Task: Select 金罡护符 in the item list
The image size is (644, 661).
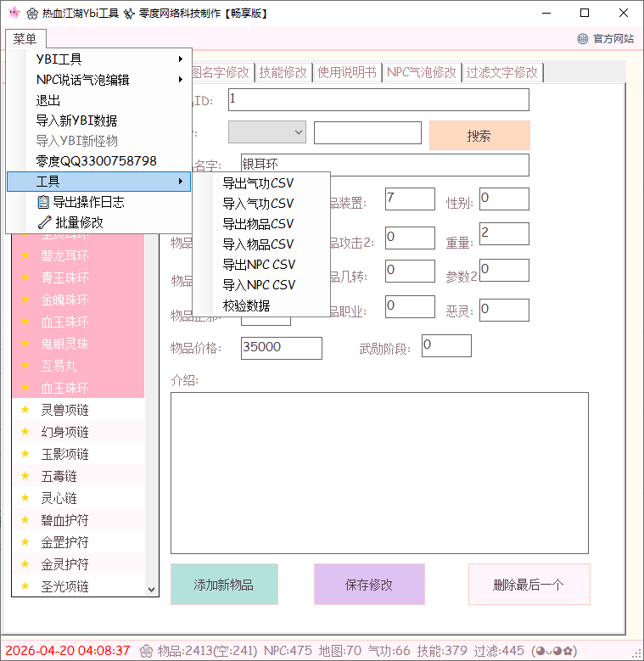Action: [78, 542]
